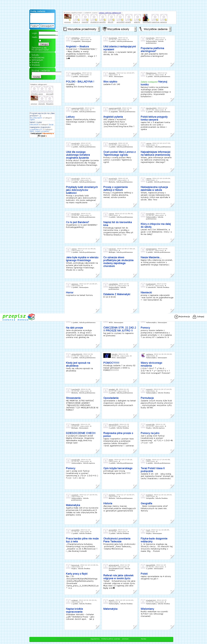The image size is (207, 644).
Task: Click the pencil icon beside Wszystkie zadania
Action: click(141, 29)
